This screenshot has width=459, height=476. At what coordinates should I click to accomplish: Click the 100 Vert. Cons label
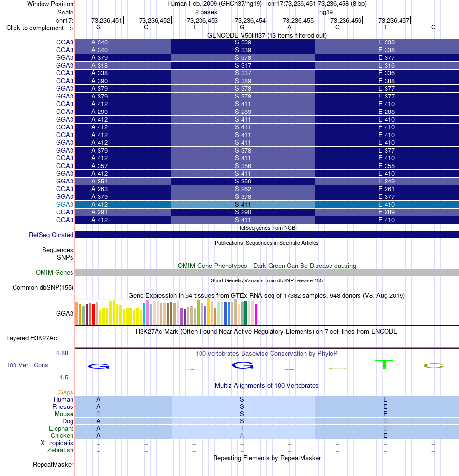27,365
